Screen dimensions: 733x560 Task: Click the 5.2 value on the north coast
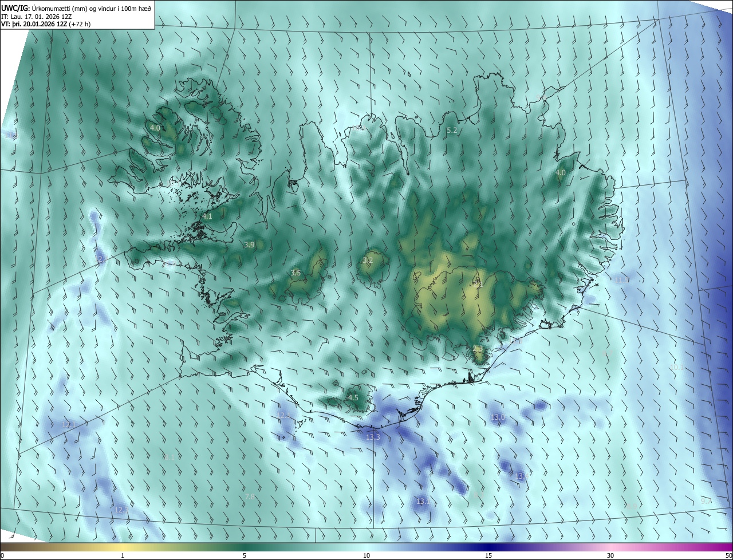click(452, 131)
